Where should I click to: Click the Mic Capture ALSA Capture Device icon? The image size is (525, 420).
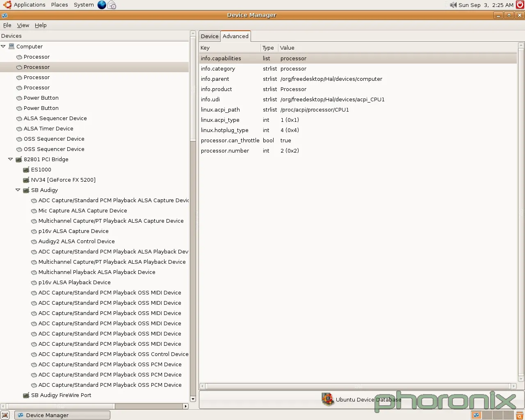tap(34, 211)
